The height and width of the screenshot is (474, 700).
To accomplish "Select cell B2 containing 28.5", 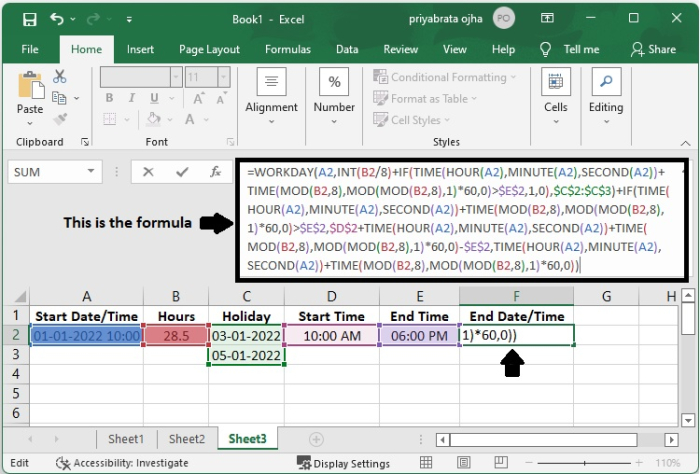I will pos(176,336).
